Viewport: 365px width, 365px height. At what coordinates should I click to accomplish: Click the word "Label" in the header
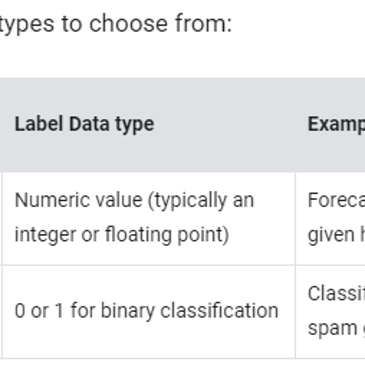[39, 124]
